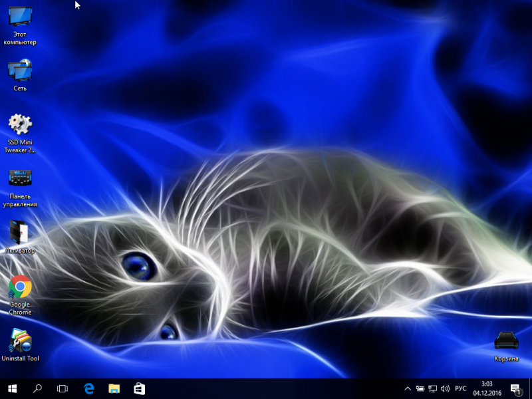Click the Show desktop strip at taskbar end
Screen dimensions: 532x399
point(530,389)
